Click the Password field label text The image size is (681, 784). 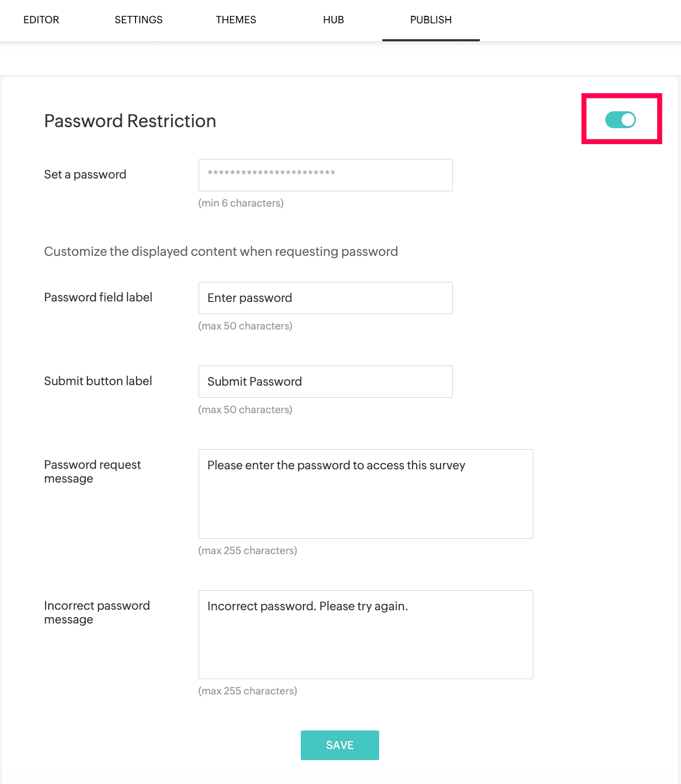98,297
